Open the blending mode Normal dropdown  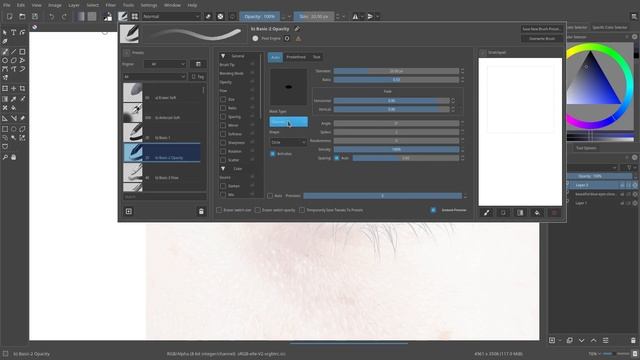point(171,16)
